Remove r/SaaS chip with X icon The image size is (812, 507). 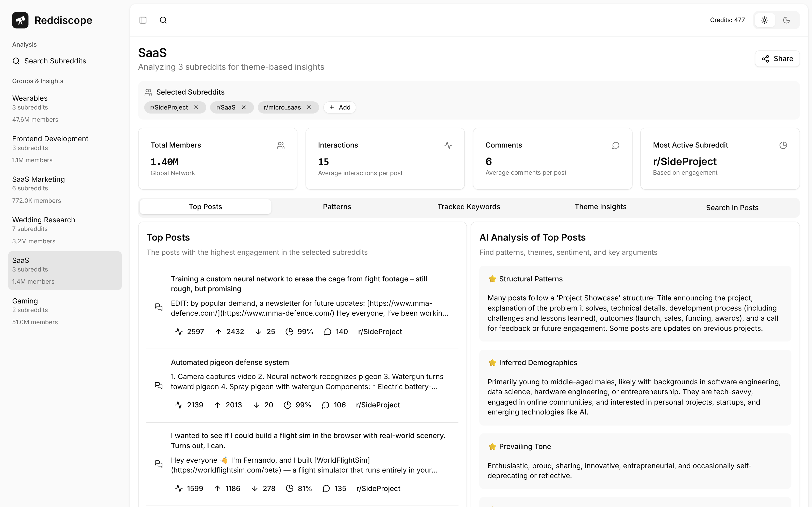click(x=244, y=107)
